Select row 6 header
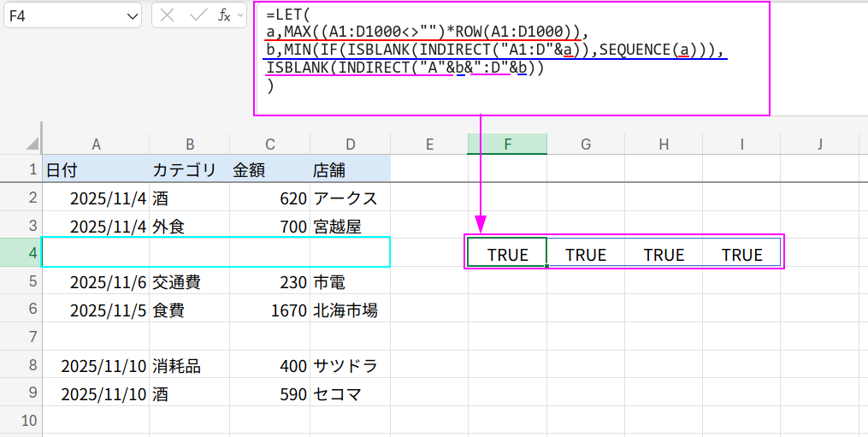The width and height of the screenshot is (868, 437). click(21, 309)
